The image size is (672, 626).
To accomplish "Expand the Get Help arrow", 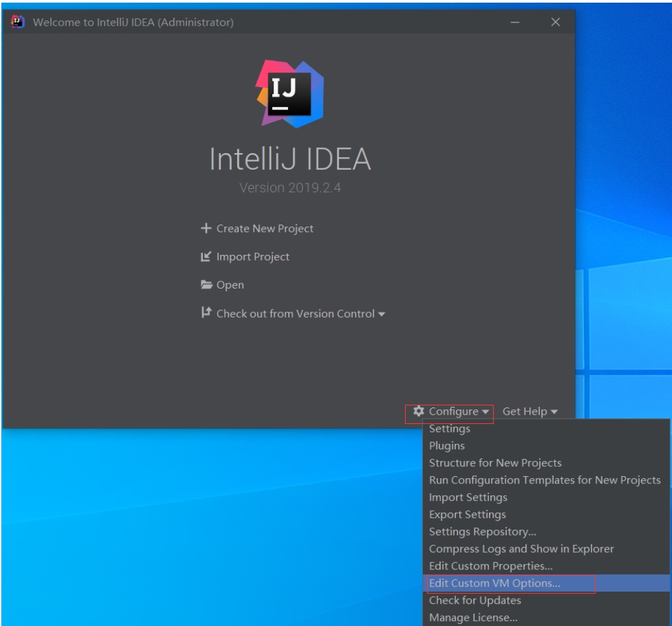I will (554, 412).
